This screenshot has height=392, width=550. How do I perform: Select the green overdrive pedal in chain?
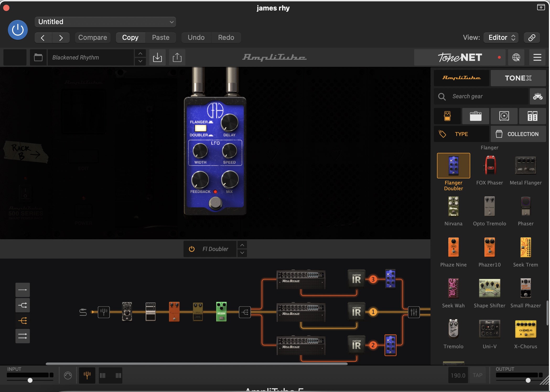pyautogui.click(x=221, y=311)
